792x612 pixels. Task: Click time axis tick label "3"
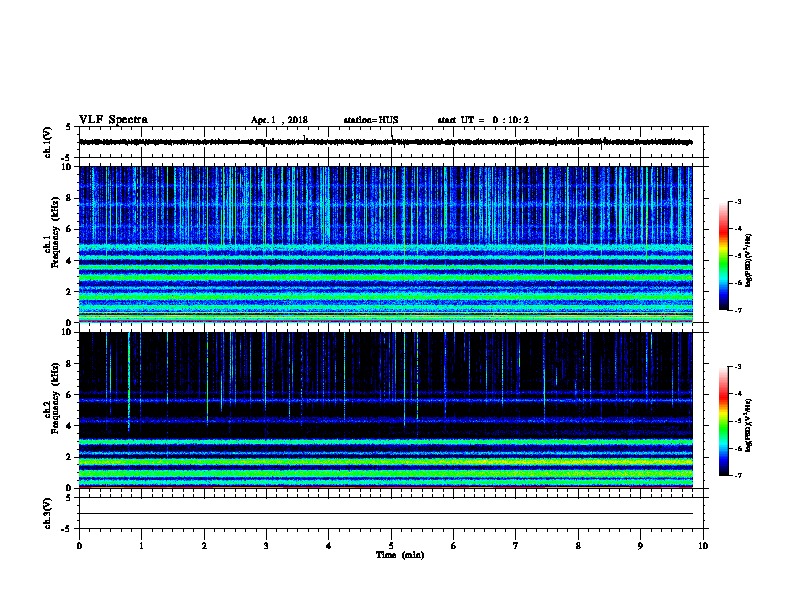(266, 546)
